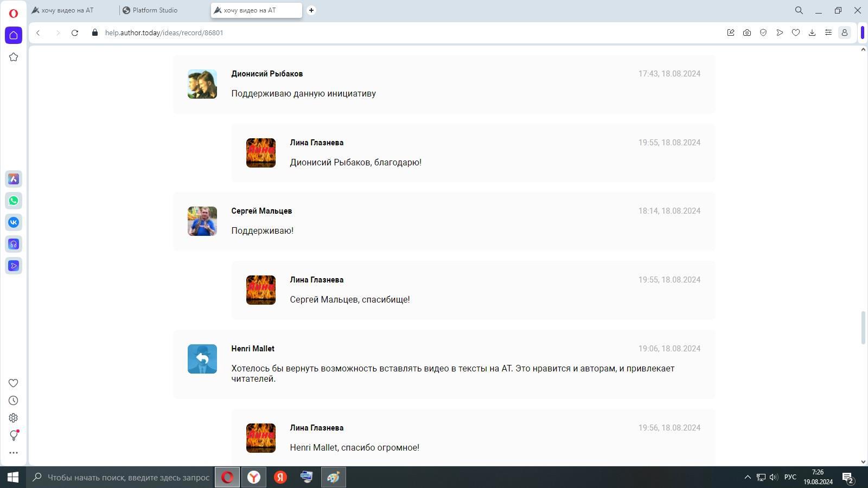868x488 pixels.
Task: Click Henri Mallet's avatar thumbnail
Action: tap(202, 359)
